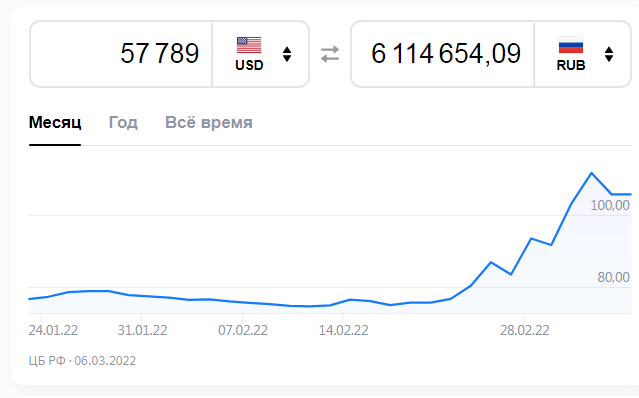Open the USD currency selector arrows
This screenshot has width=639, height=398.
tap(287, 54)
